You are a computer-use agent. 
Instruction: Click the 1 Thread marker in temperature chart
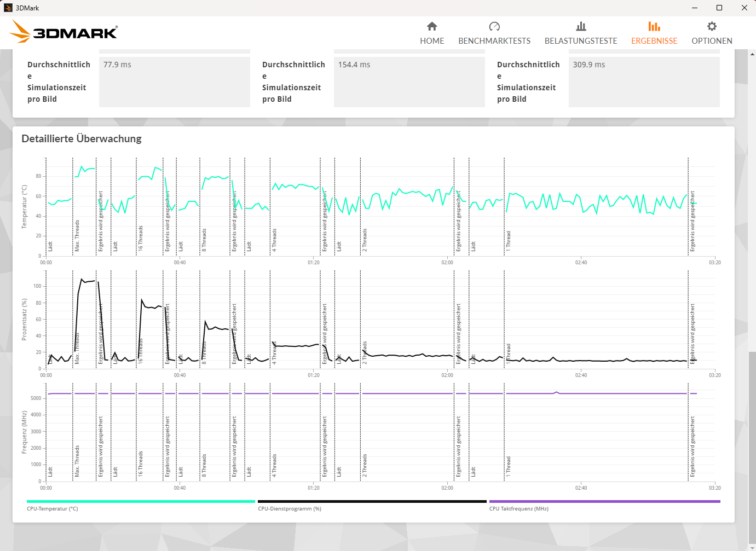[x=509, y=241]
